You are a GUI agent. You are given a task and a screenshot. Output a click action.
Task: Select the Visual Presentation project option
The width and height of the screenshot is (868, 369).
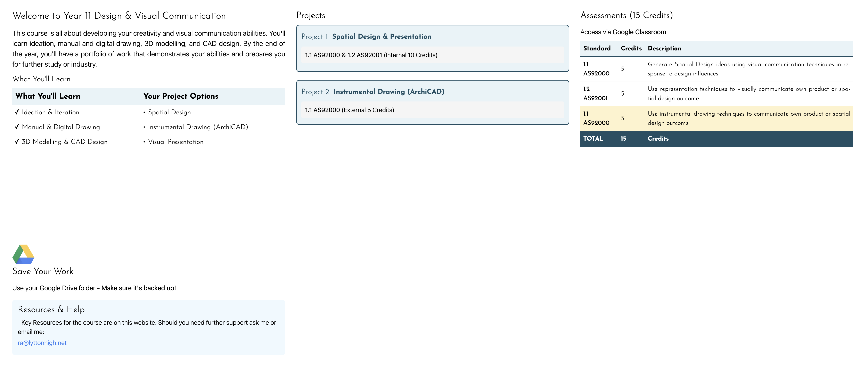175,141
